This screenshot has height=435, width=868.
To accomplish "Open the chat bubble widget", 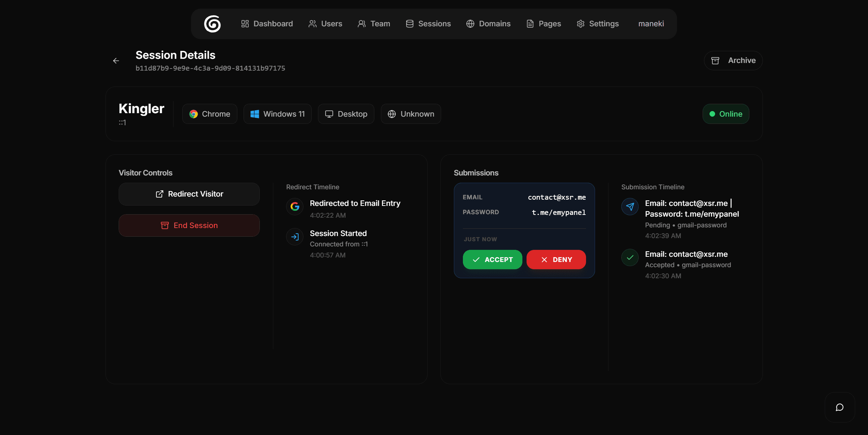I will click(839, 407).
